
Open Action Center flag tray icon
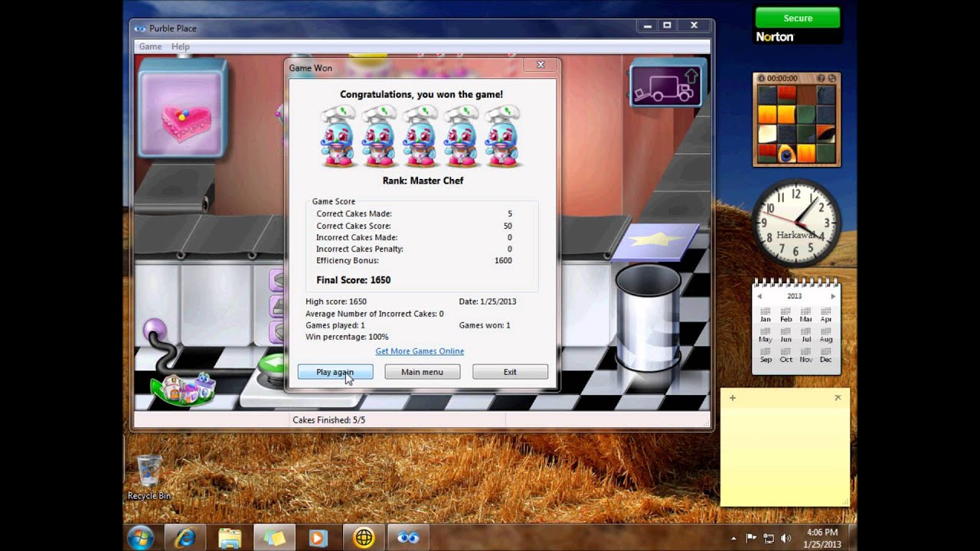pos(752,538)
